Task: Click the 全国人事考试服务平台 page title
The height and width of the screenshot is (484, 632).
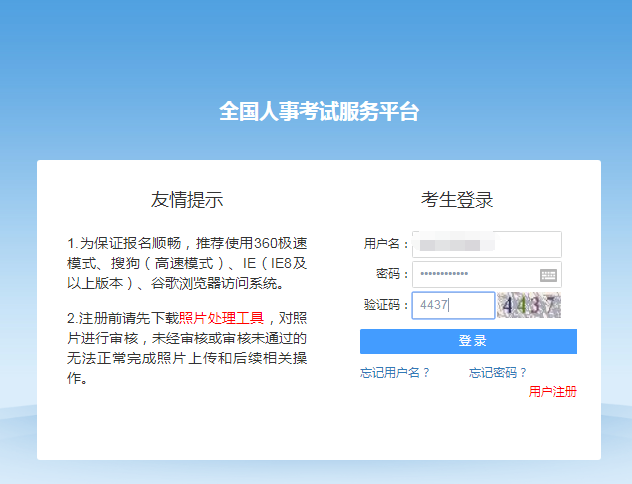Action: [x=319, y=111]
